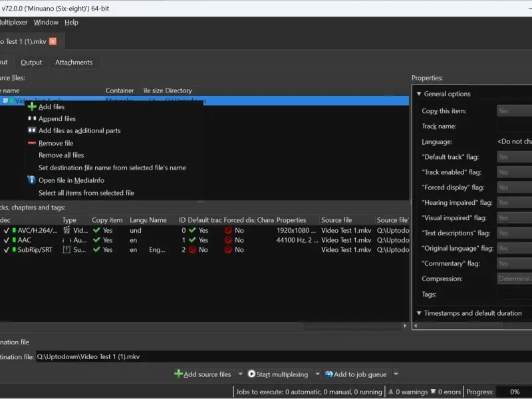Open the dropdown arrow next to Add source files
The height and width of the screenshot is (399, 532).
(240, 374)
